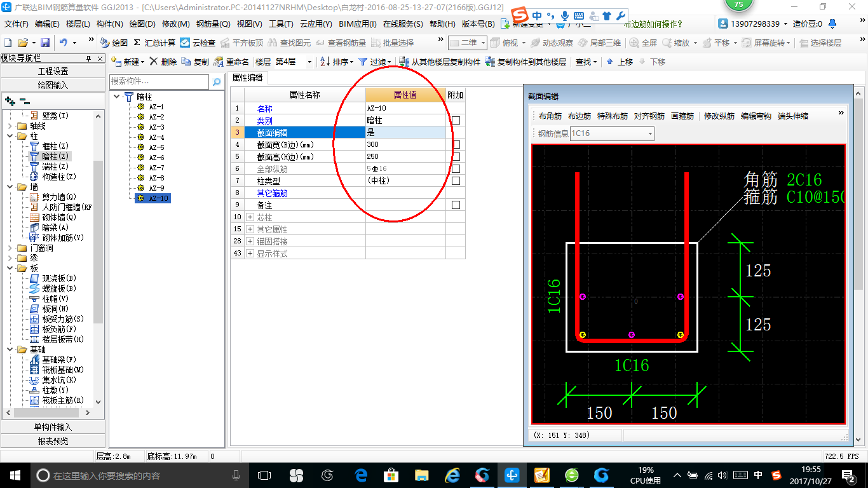The width and height of the screenshot is (868, 488).
Task: Expand the 门窗洞 folder in navigator
Action: [x=10, y=248]
